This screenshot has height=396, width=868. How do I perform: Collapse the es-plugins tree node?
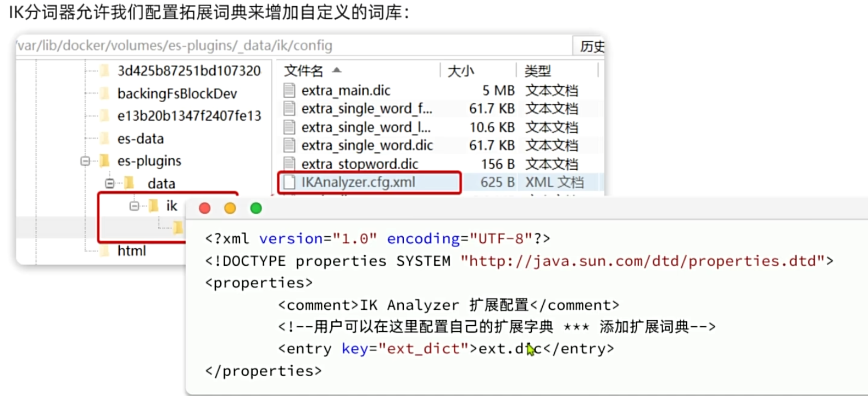(x=85, y=161)
